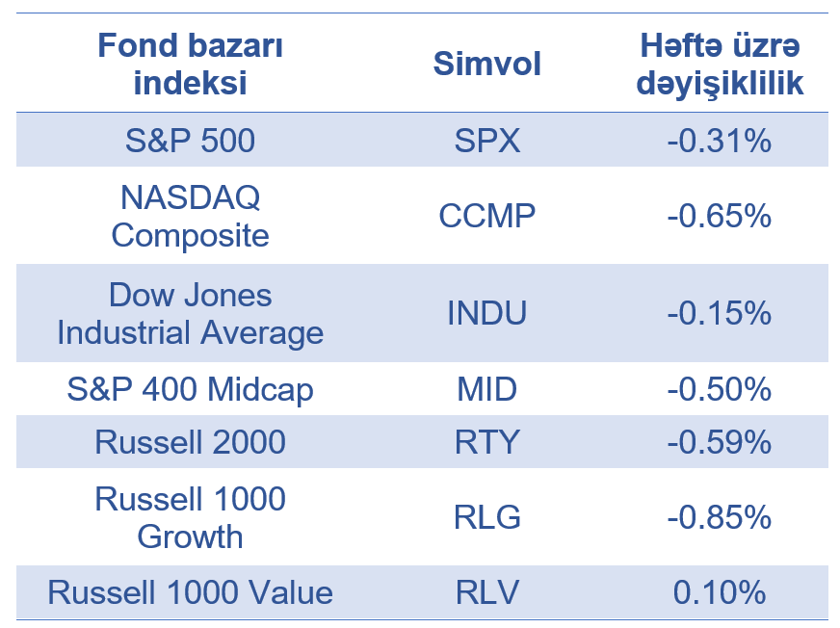Click the Dow Jones Industrial Average cell
This screenshot has height=628, width=840.
point(190,314)
